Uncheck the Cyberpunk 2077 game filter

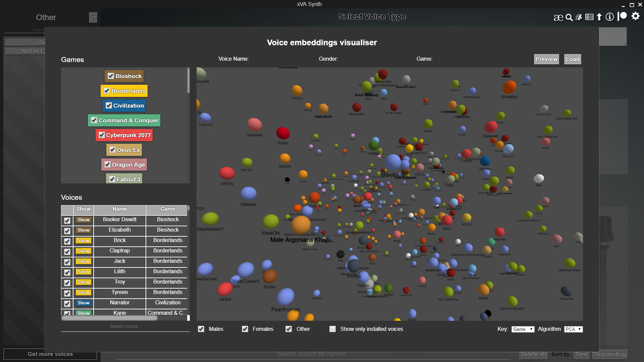click(x=102, y=135)
